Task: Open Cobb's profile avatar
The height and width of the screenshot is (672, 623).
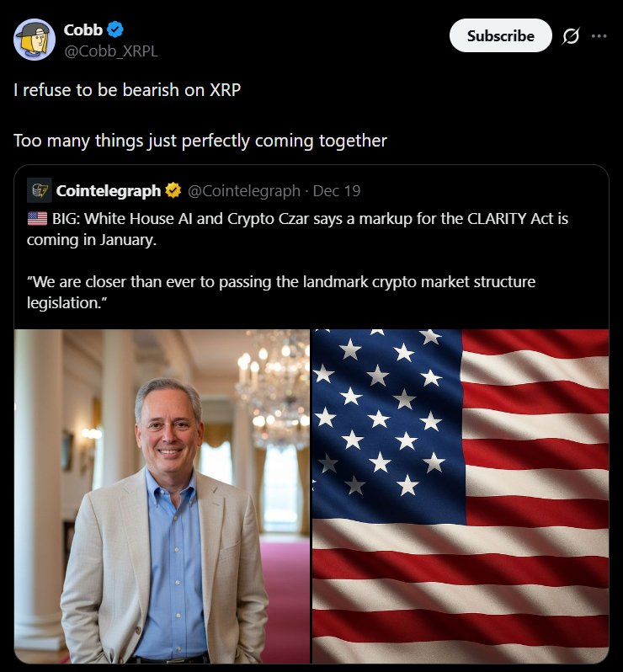Action: 35,40
